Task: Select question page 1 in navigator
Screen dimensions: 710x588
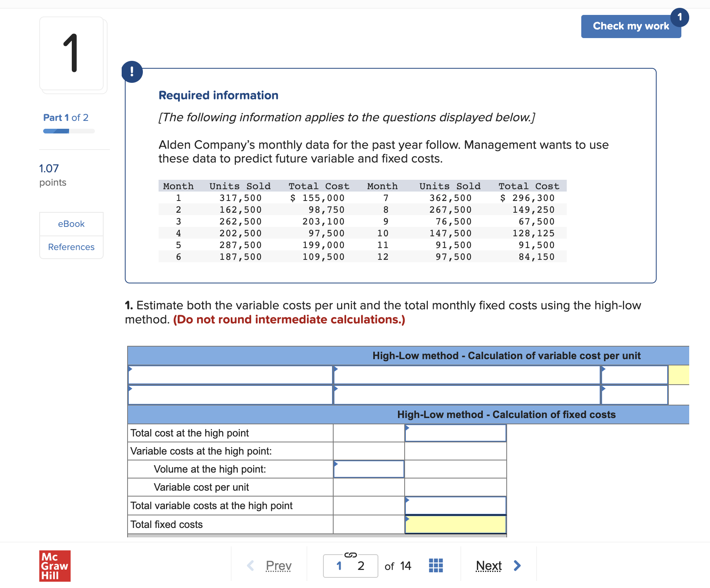Action: (339, 566)
